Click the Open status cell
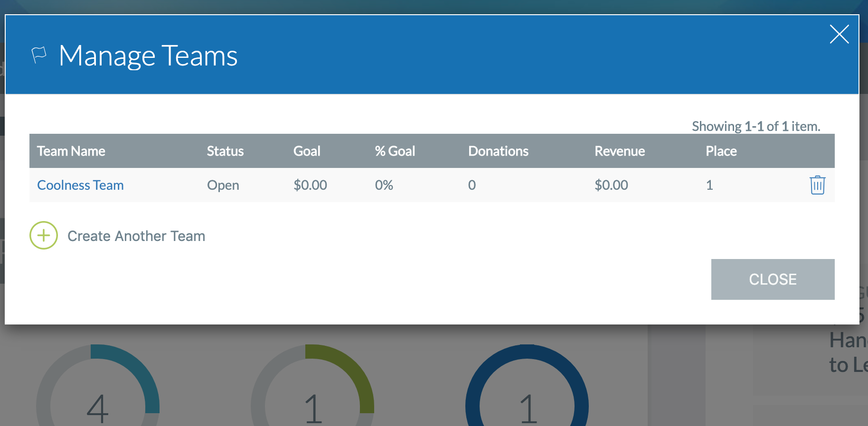 click(223, 185)
